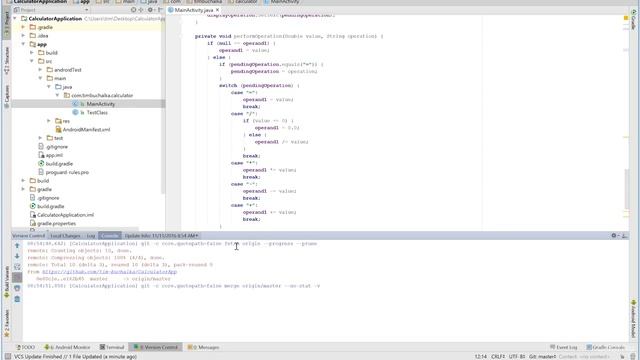640x360 pixels.
Task: Open the Messages tool window
Action: tap(203, 347)
